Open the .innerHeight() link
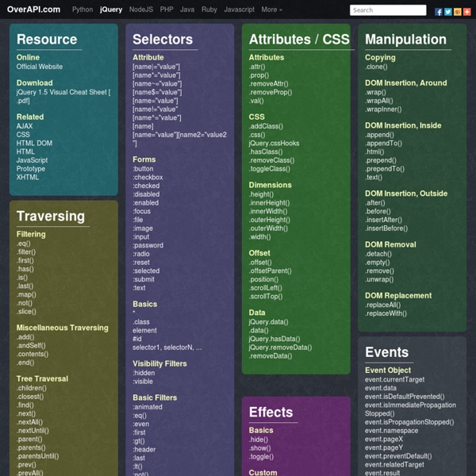The width and height of the screenshot is (476, 476). click(x=269, y=202)
